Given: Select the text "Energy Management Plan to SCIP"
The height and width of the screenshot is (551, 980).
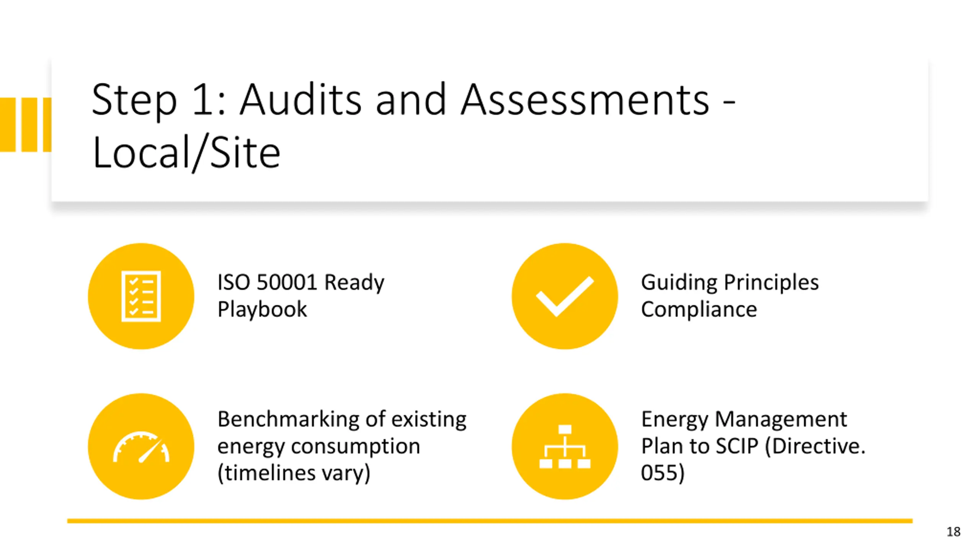Looking at the screenshot, I should (744, 432).
